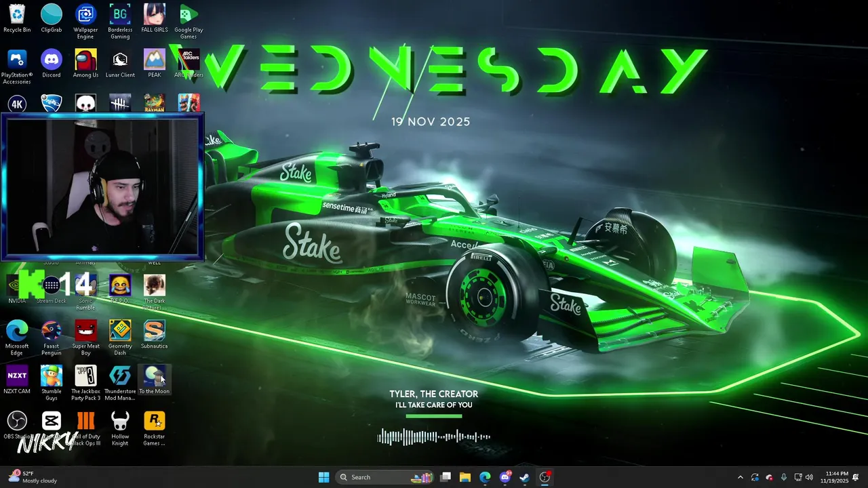
Task: Open the Discord desktop shortcut
Action: [52, 63]
